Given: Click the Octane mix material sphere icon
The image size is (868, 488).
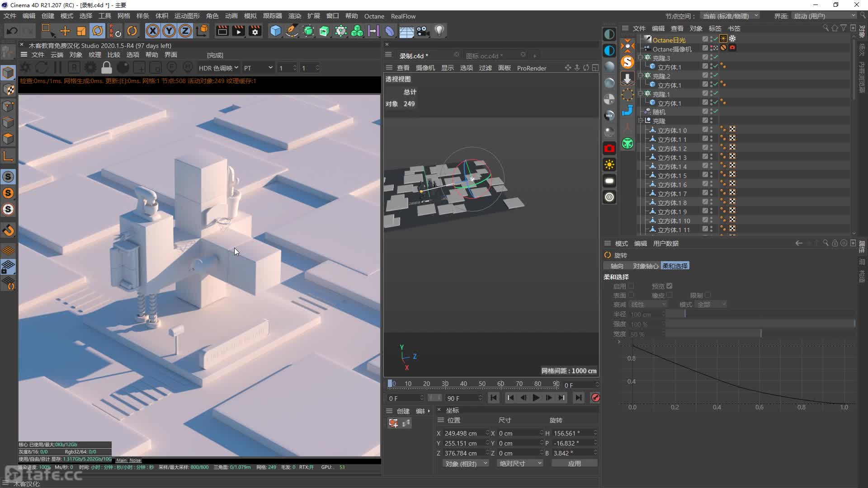Looking at the screenshot, I should click(609, 116).
